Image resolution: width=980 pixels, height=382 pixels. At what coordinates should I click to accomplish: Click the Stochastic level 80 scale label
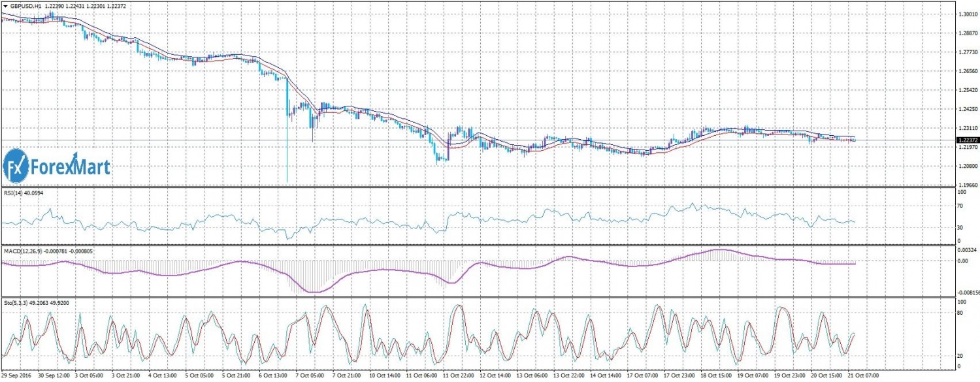coord(960,313)
